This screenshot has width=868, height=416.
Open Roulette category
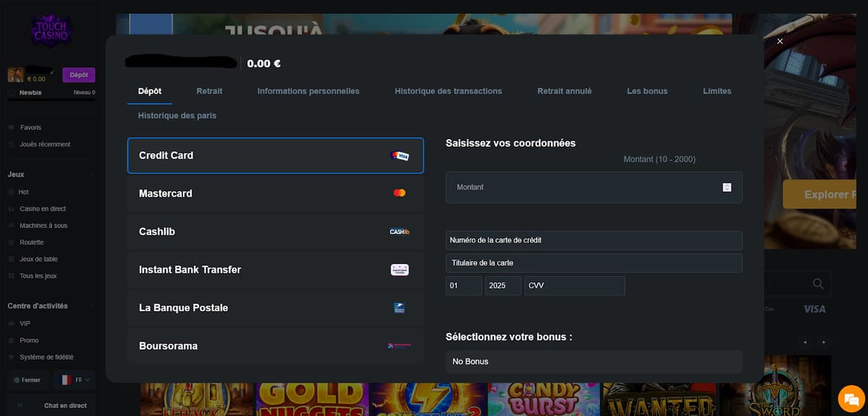[x=32, y=242]
